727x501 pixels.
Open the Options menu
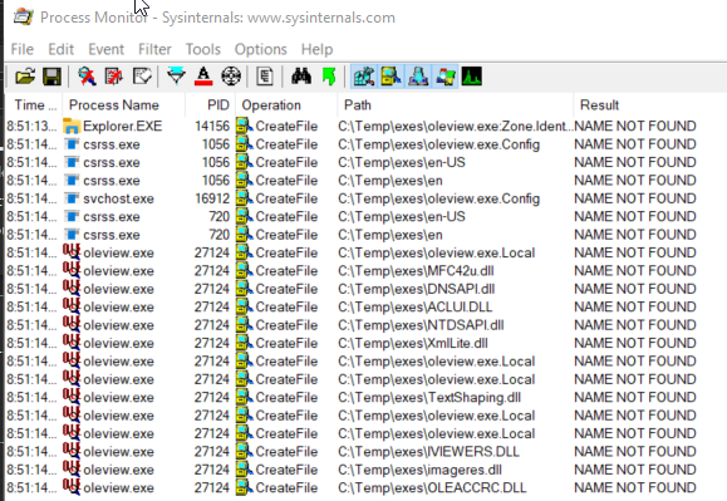click(x=261, y=49)
